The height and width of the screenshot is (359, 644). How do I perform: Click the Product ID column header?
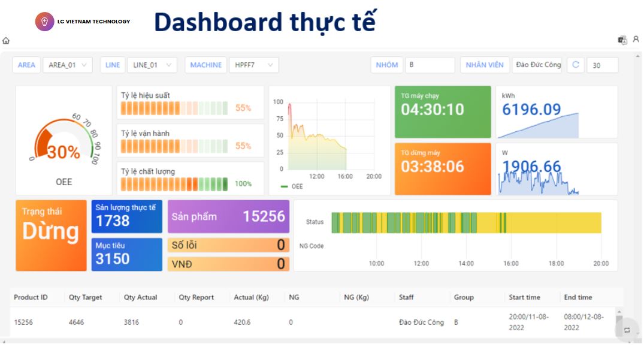point(31,297)
